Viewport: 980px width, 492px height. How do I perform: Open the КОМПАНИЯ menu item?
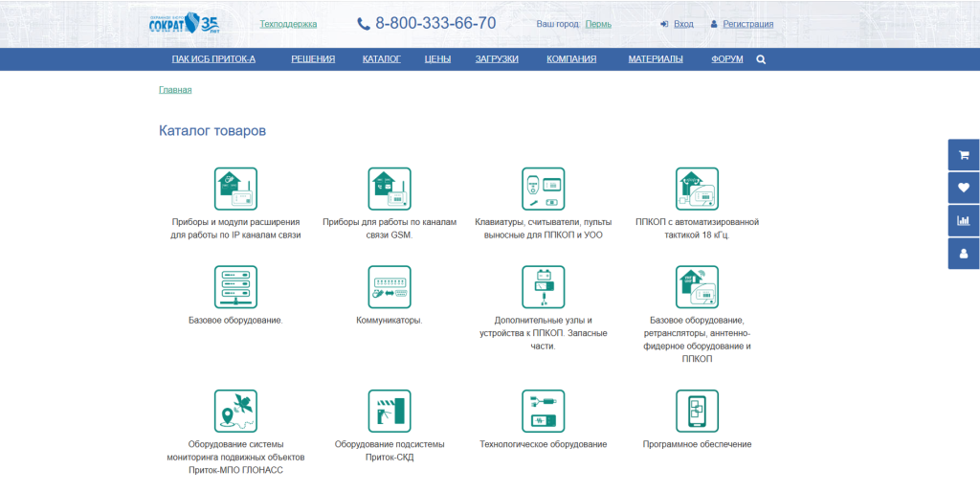[571, 59]
